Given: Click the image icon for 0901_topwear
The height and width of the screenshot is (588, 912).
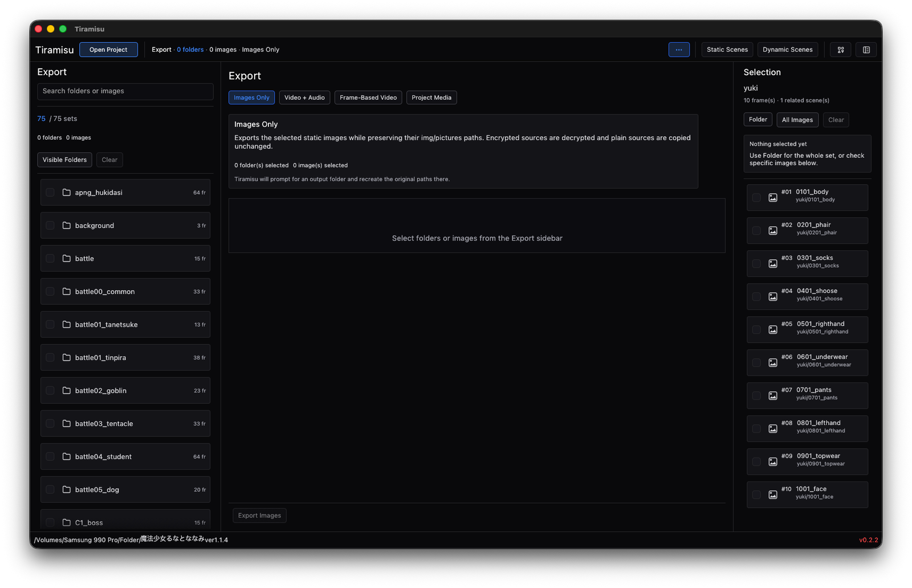Looking at the screenshot, I should click(x=773, y=462).
